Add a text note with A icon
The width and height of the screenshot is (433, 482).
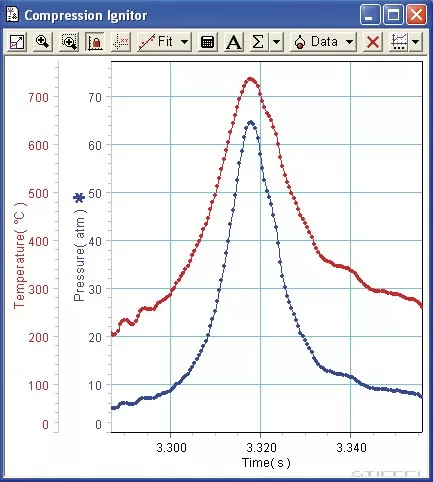point(233,42)
